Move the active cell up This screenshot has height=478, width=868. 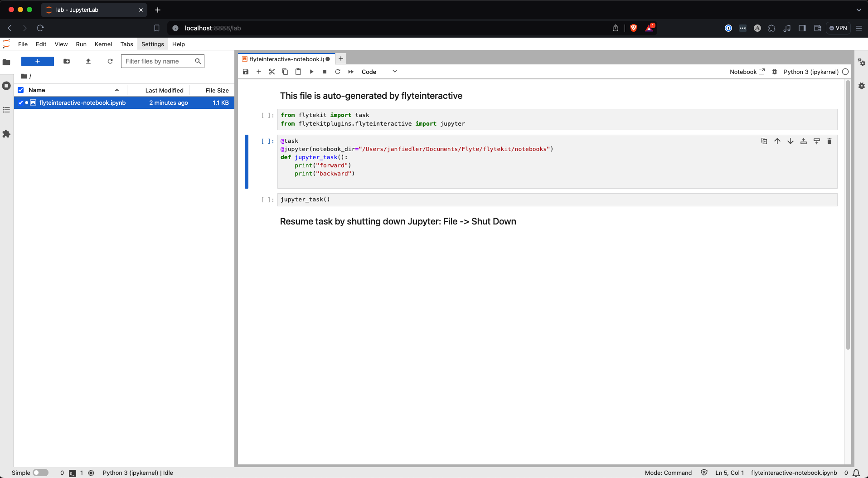pyautogui.click(x=777, y=141)
